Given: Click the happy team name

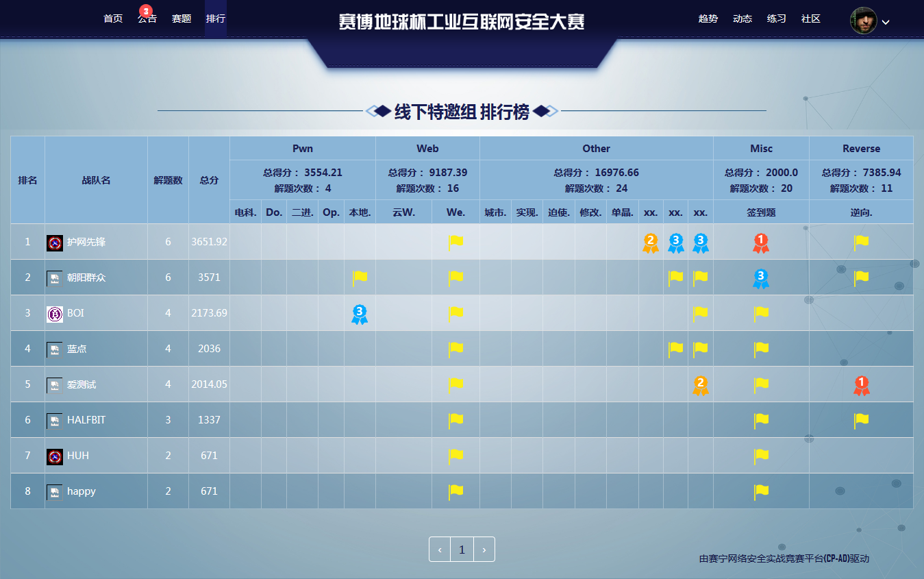Looking at the screenshot, I should [82, 491].
